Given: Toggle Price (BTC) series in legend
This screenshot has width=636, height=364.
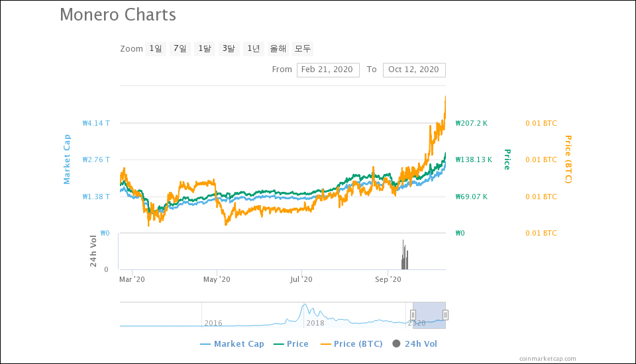Looking at the screenshot, I should pyautogui.click(x=351, y=343).
